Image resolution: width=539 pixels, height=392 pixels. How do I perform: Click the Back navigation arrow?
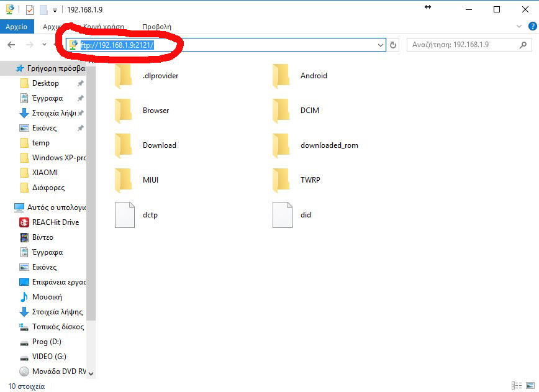[11, 45]
